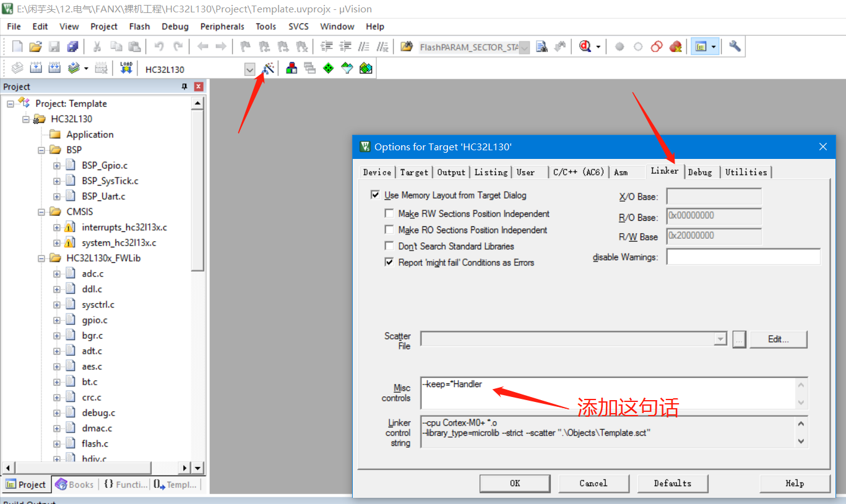846x504 pixels.
Task: Open the Functions tab in Project panel
Action: tap(126, 484)
